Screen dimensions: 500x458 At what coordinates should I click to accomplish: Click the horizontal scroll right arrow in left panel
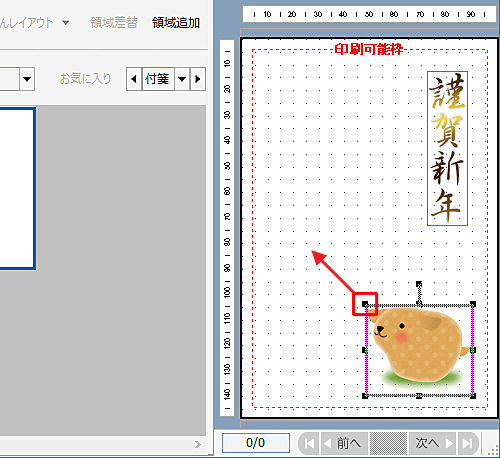pyautogui.click(x=198, y=444)
